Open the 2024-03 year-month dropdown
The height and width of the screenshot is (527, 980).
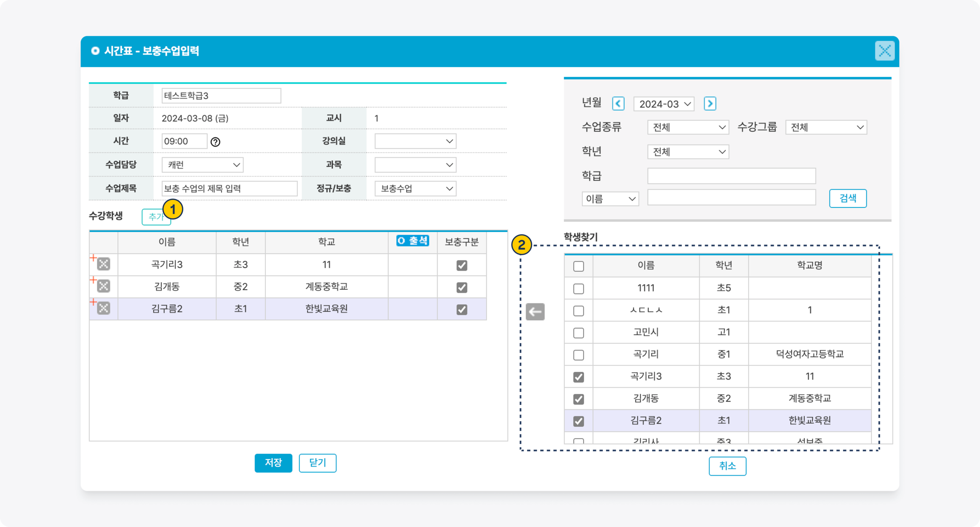tap(664, 104)
